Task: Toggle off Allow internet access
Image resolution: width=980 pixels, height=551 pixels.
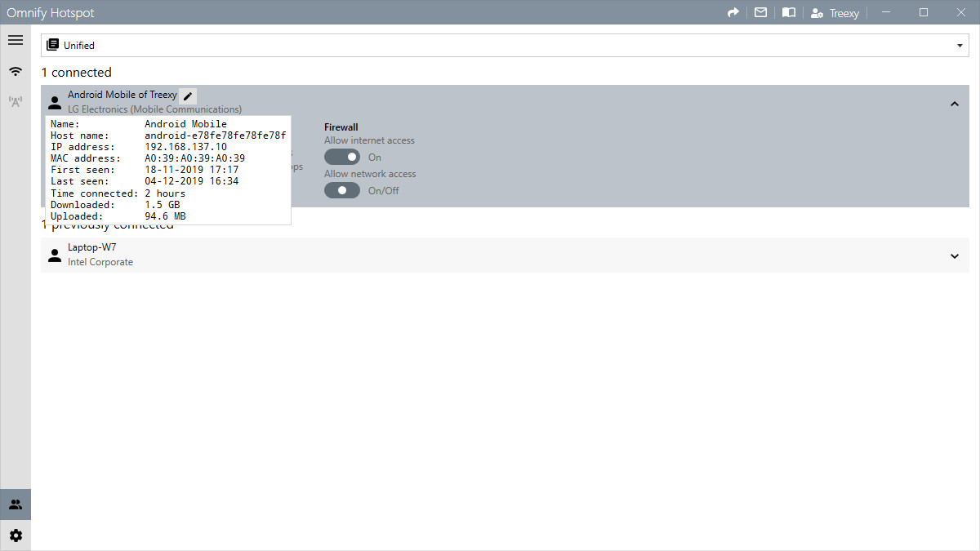Action: click(x=341, y=157)
